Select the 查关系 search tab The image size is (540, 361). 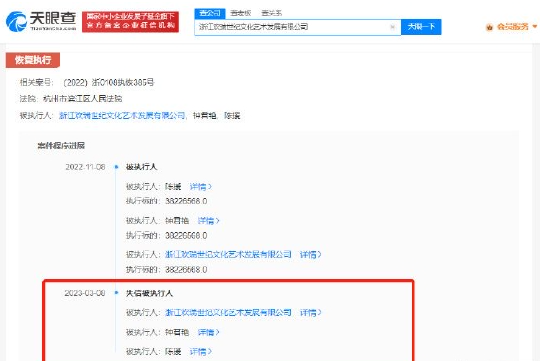tap(271, 13)
